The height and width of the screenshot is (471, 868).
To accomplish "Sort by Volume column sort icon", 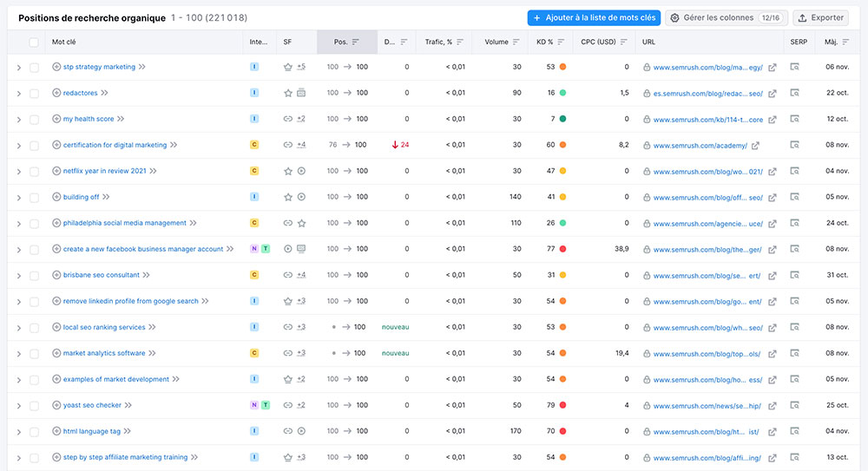I will click(516, 42).
